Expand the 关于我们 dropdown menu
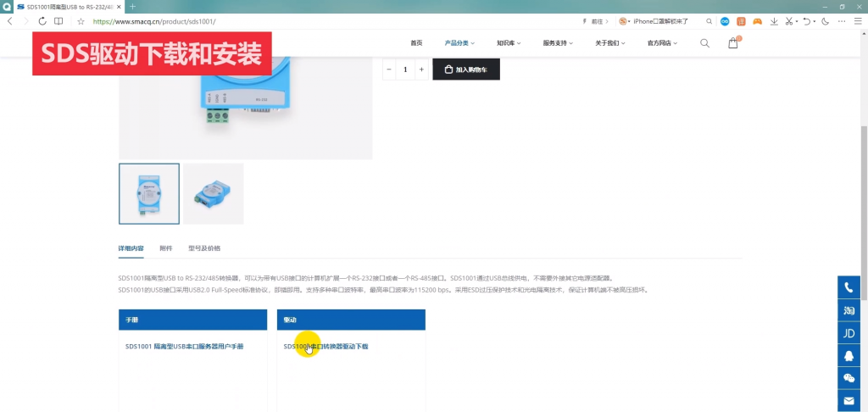Viewport: 868px width, 412px height. point(610,43)
